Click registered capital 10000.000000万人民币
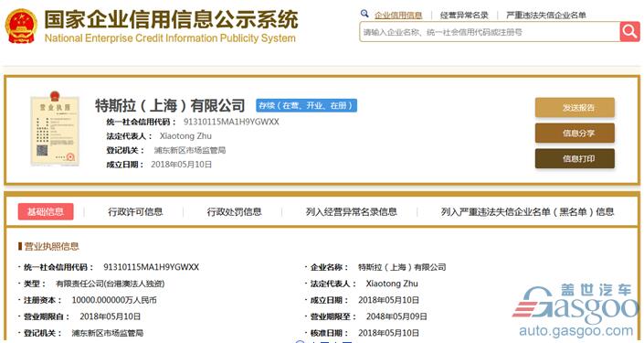 (114, 300)
